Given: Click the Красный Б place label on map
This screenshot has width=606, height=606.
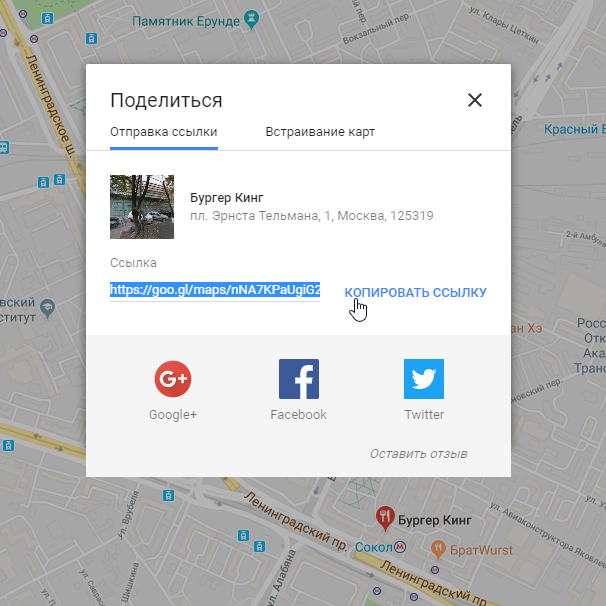Looking at the screenshot, I should pyautogui.click(x=574, y=130).
